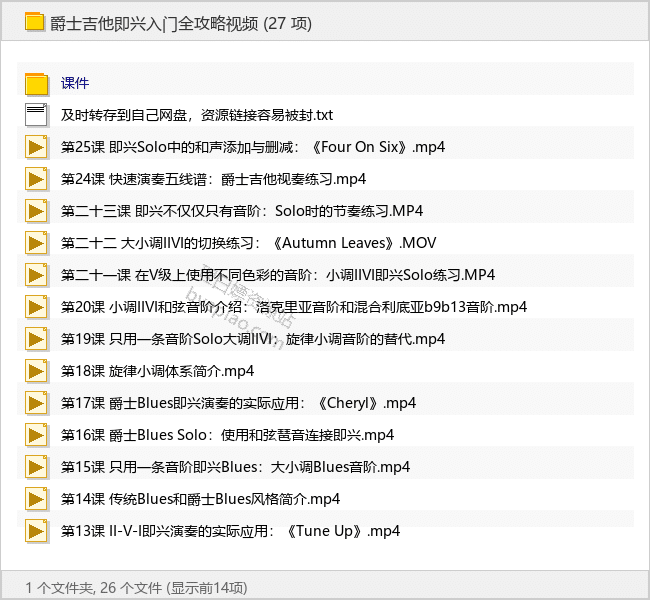Select 第13课 II-V-I即兴演奏的实际应用 name
The image size is (650, 600).
click(x=230, y=531)
